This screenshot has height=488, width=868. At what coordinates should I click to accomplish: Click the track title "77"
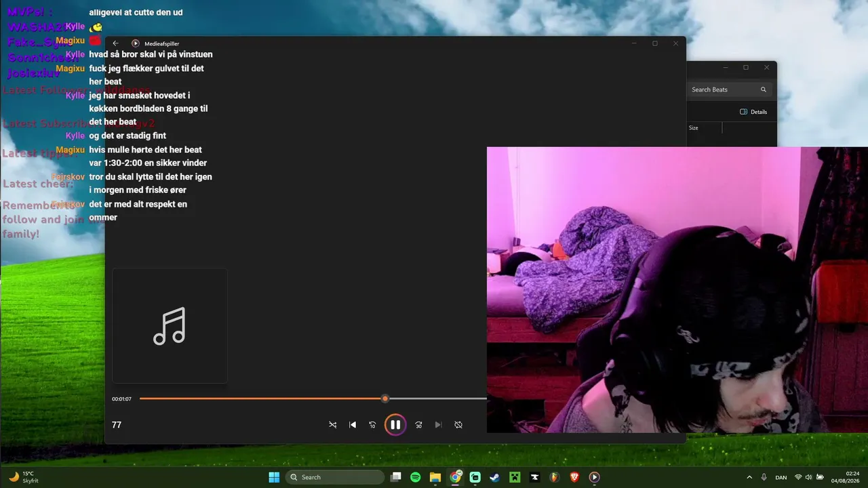[x=117, y=425]
